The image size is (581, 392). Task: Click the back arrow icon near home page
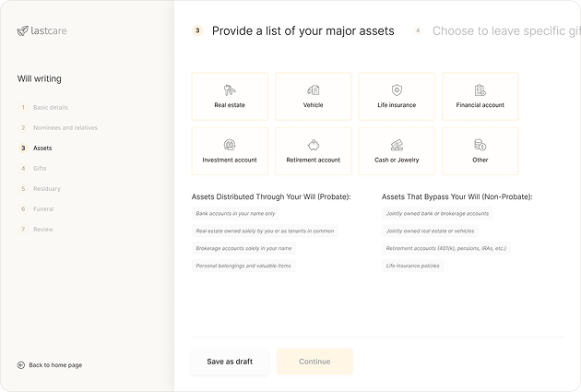coord(21,365)
